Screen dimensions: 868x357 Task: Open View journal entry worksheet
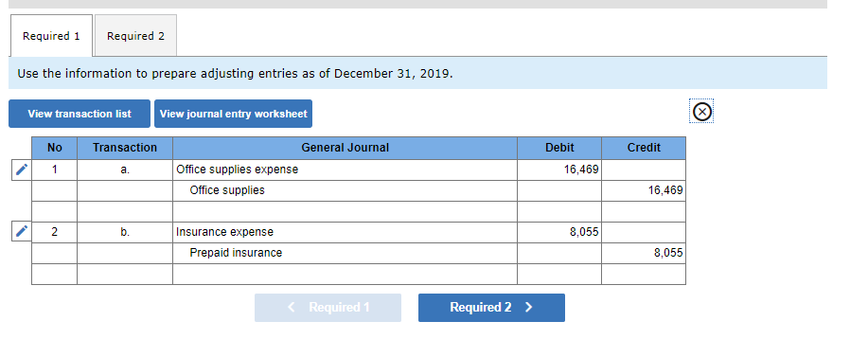point(233,114)
